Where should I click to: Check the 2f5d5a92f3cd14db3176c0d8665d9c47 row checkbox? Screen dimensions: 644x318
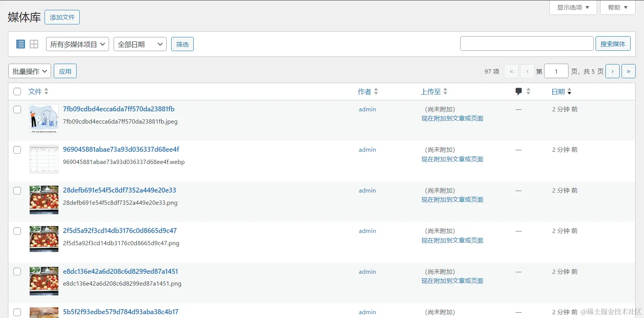click(17, 231)
